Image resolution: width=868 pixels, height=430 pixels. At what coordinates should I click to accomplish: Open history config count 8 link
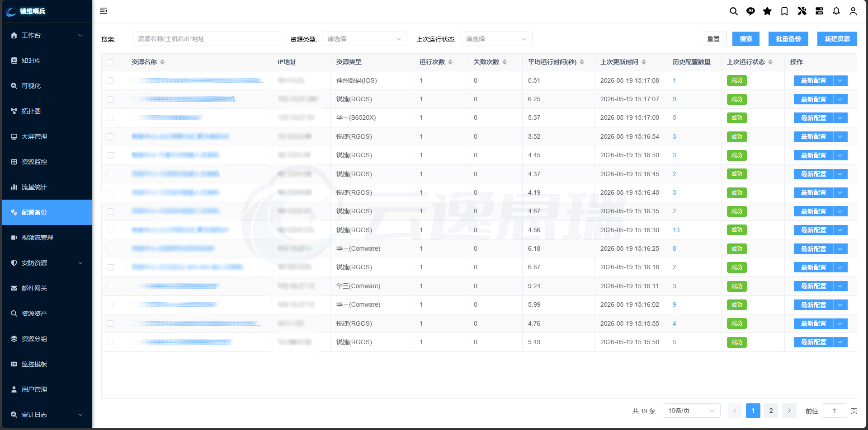tap(675, 248)
